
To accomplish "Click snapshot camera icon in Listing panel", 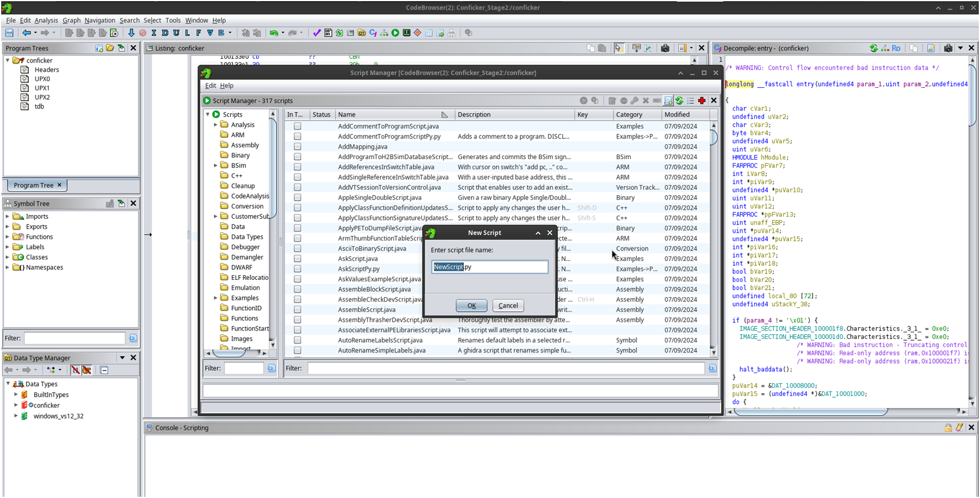I will (665, 48).
